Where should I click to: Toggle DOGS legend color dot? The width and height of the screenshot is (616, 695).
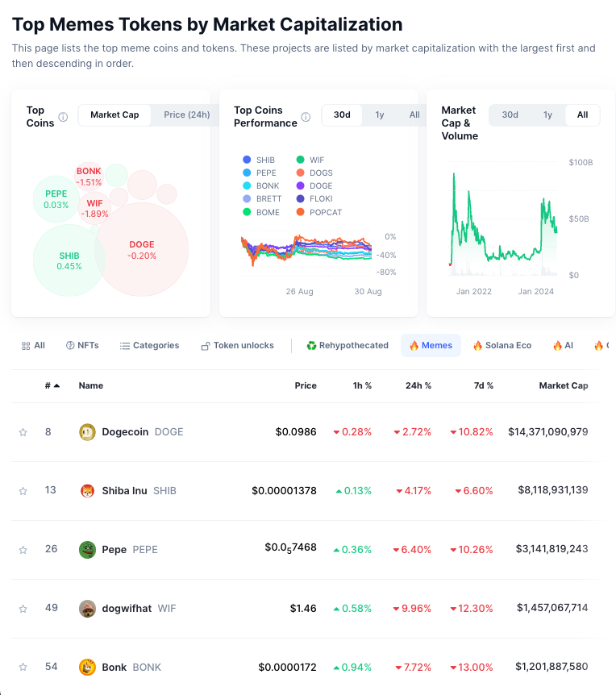tap(300, 173)
